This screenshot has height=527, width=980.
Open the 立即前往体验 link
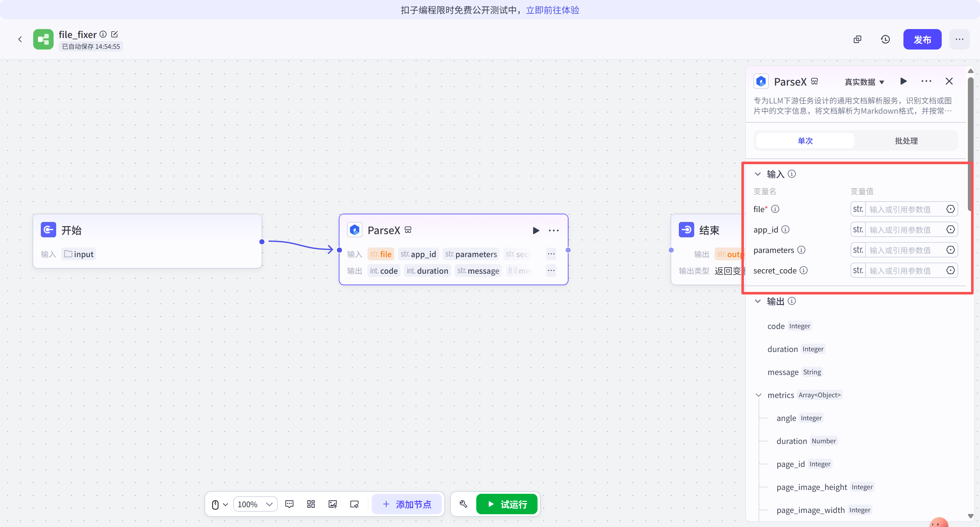(553, 10)
